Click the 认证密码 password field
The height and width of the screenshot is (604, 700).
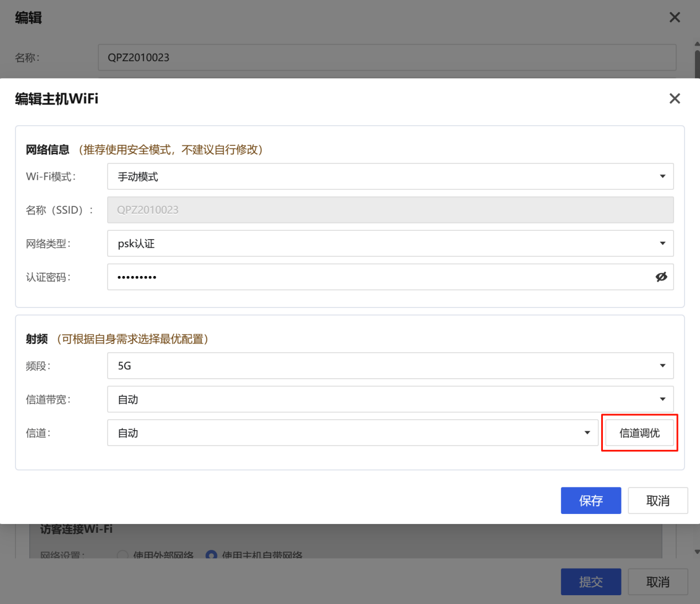click(381, 277)
